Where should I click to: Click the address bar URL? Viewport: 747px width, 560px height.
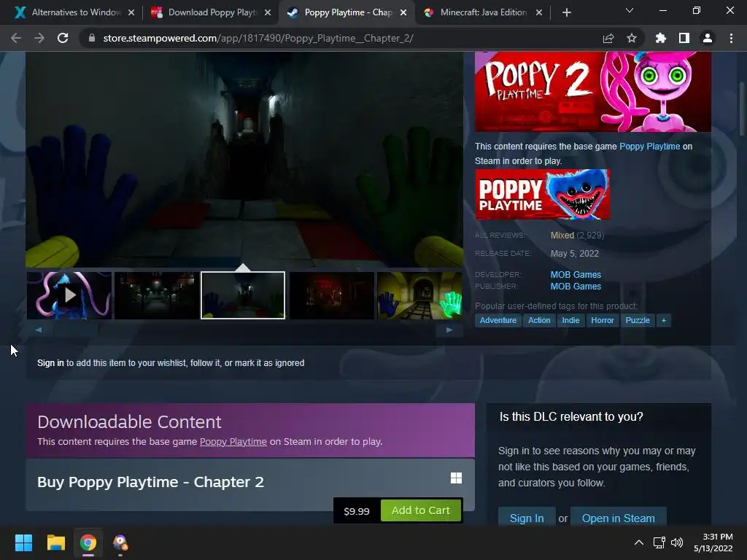pos(258,38)
